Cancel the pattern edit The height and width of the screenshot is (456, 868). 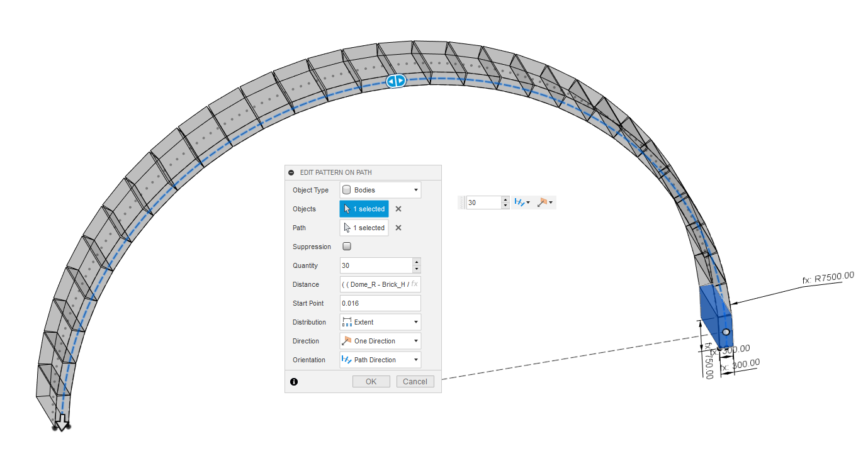click(x=415, y=381)
